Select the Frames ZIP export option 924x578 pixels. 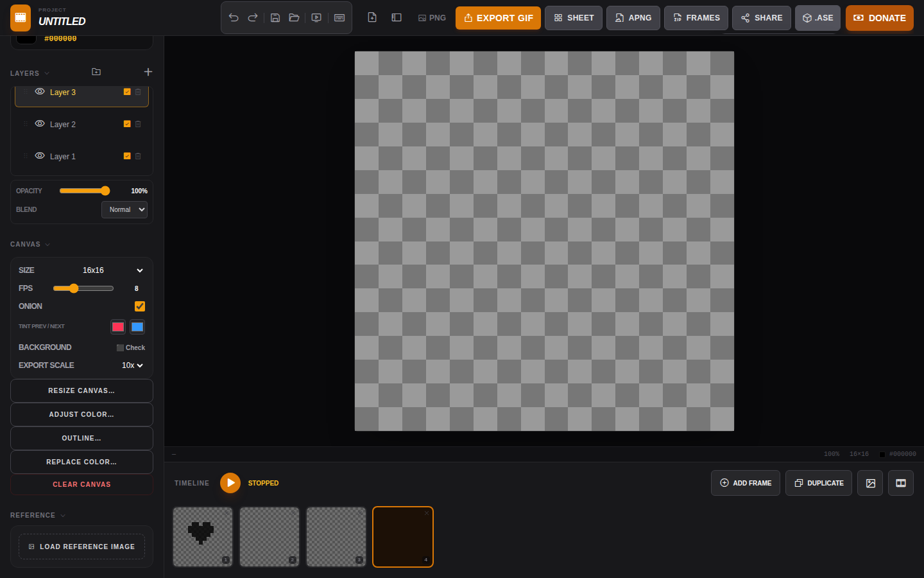coord(696,18)
